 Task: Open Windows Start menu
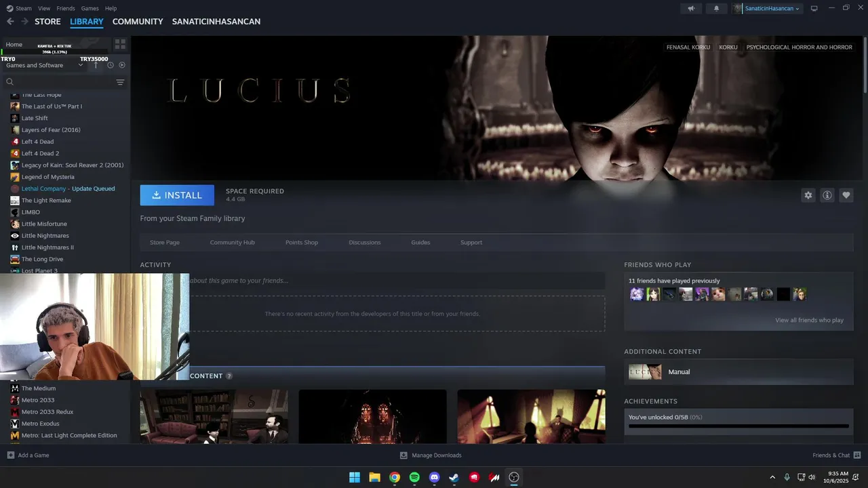(x=355, y=477)
